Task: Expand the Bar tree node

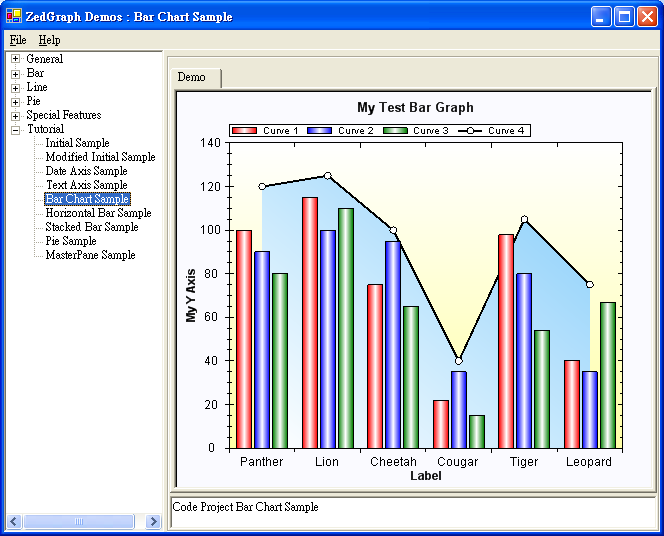Action: pyautogui.click(x=15, y=74)
